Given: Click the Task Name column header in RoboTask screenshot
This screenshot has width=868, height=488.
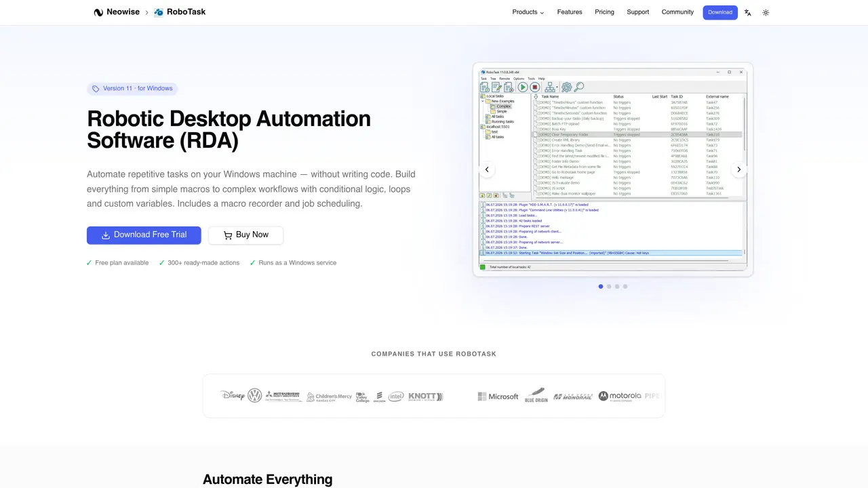Looking at the screenshot, I should pos(550,96).
